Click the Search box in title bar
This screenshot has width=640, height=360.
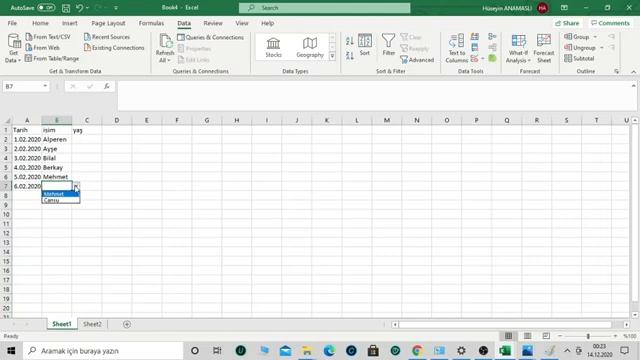(x=324, y=8)
